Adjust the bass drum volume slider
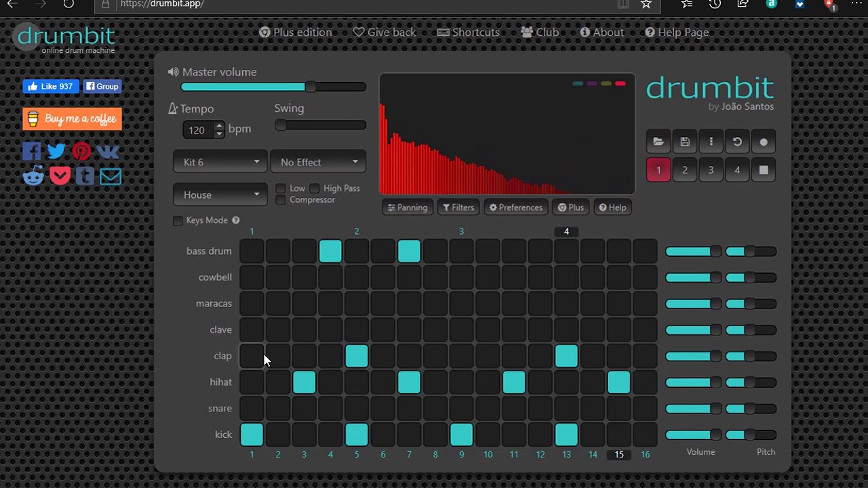Screen dimensions: 868x488 tap(693, 251)
